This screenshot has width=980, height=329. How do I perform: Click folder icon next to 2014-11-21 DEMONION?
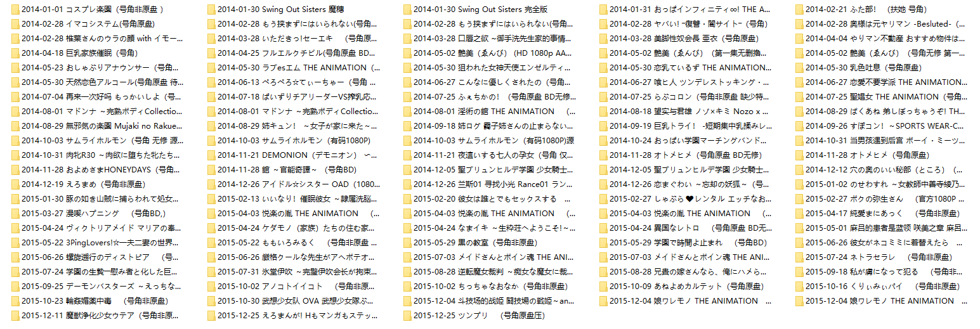click(x=211, y=155)
